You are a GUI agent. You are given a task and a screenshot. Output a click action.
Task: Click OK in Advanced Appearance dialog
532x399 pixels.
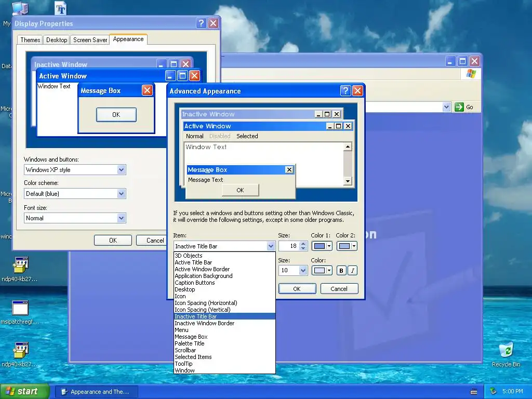pos(297,289)
